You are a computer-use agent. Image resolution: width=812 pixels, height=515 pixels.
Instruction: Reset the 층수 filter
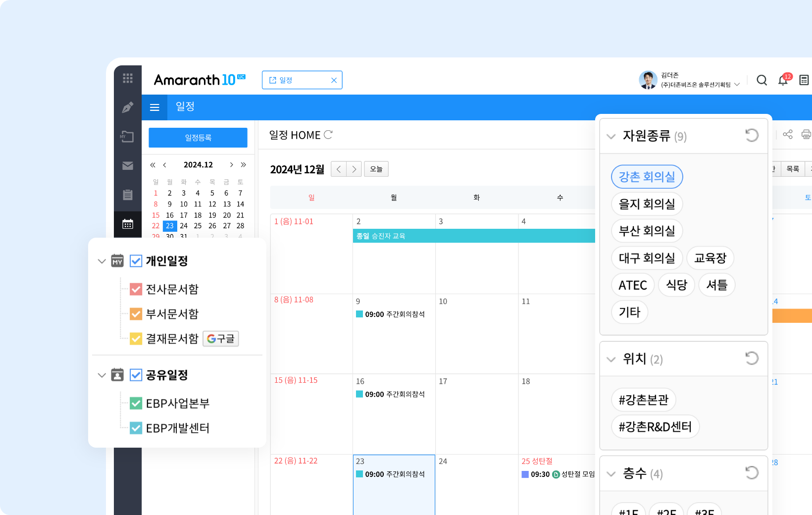click(x=752, y=473)
